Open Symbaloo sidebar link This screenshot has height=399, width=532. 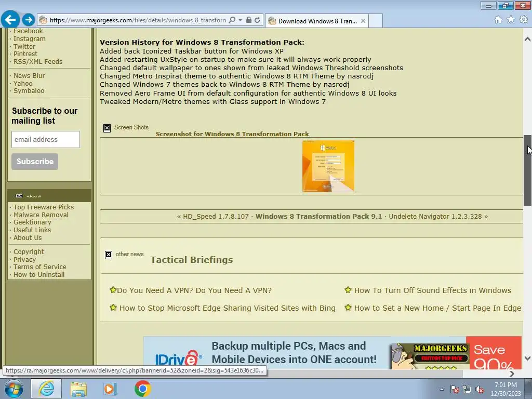pos(29,91)
